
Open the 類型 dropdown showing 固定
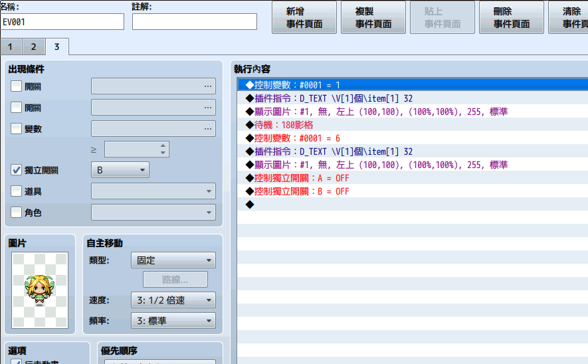173,260
